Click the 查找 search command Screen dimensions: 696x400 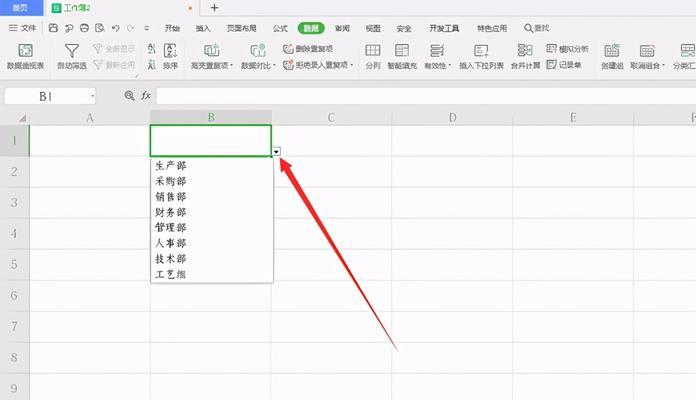(x=537, y=28)
